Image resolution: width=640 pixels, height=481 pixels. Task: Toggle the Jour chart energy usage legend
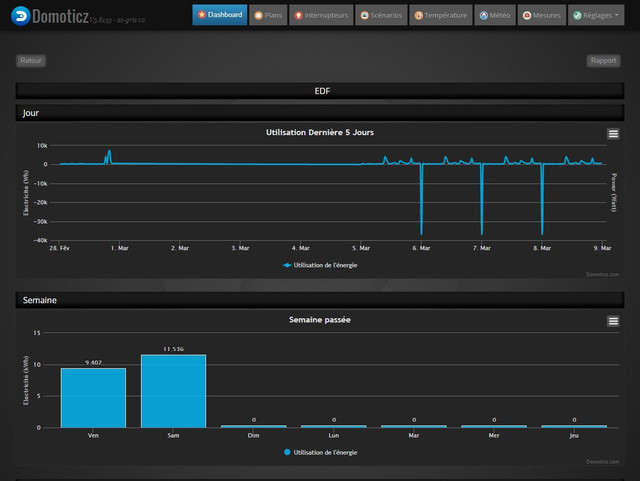pos(320,265)
